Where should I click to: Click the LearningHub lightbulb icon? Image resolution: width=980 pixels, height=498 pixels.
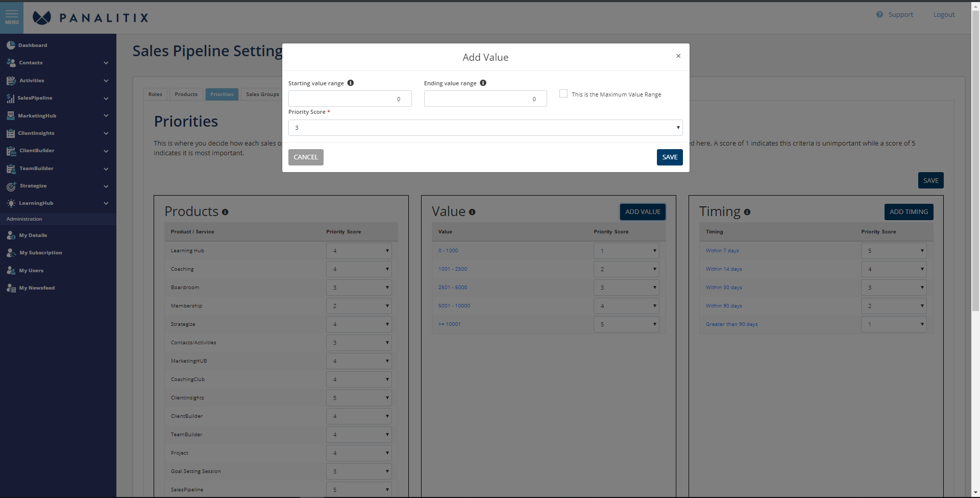[11, 203]
